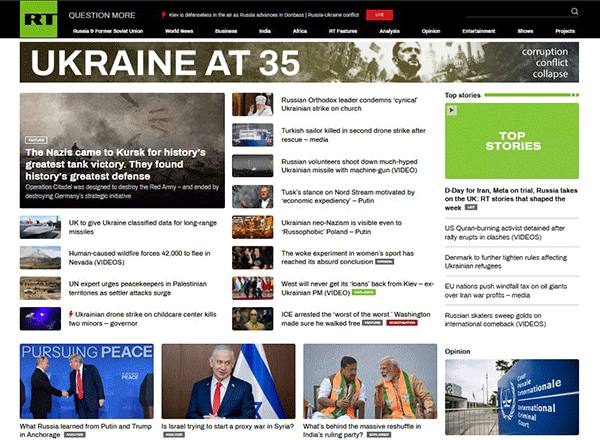
Task: Open ICE arrested worst of the worst article
Action: click(355, 319)
